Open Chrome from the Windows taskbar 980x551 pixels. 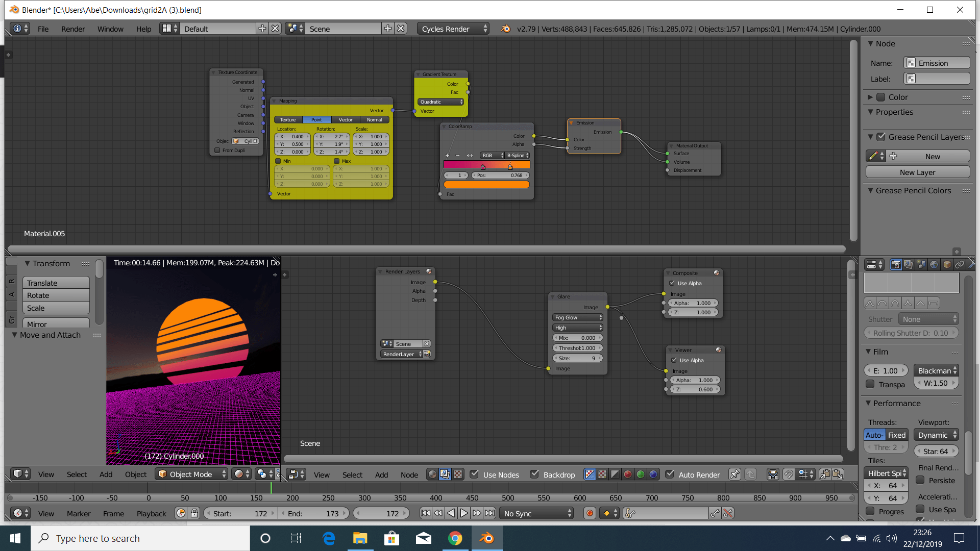click(x=455, y=538)
